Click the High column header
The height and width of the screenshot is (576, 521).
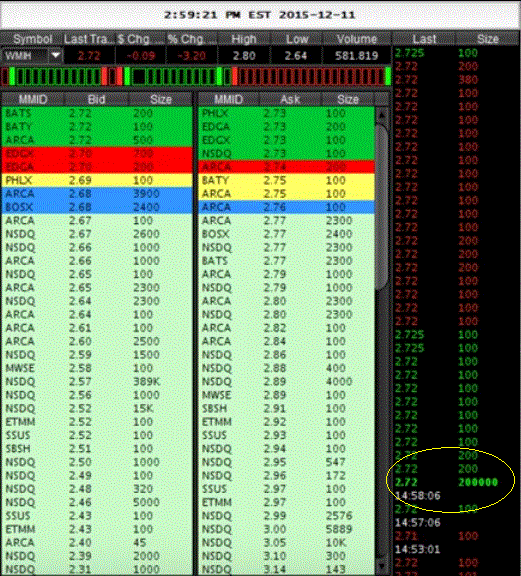(x=244, y=39)
